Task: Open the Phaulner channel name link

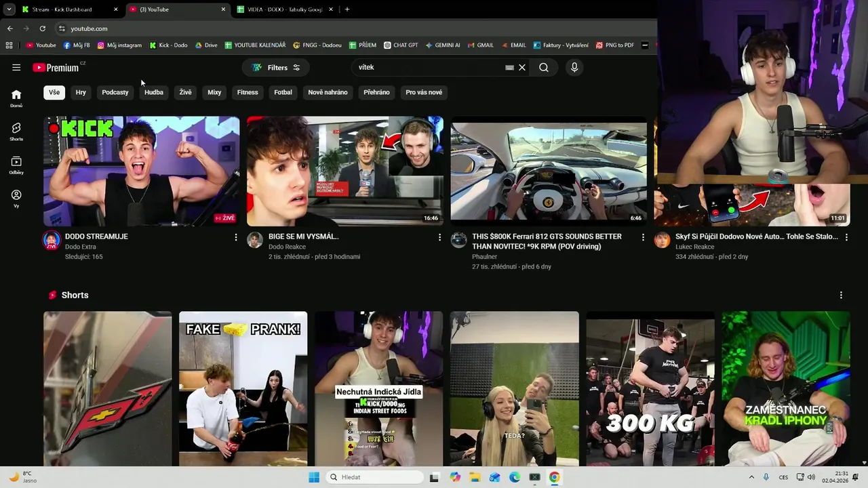Action: pyautogui.click(x=485, y=257)
